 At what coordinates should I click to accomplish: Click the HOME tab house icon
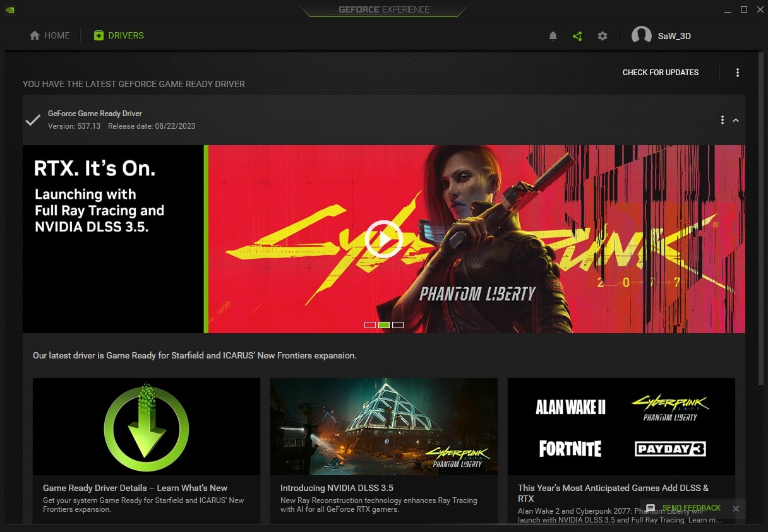coord(35,35)
